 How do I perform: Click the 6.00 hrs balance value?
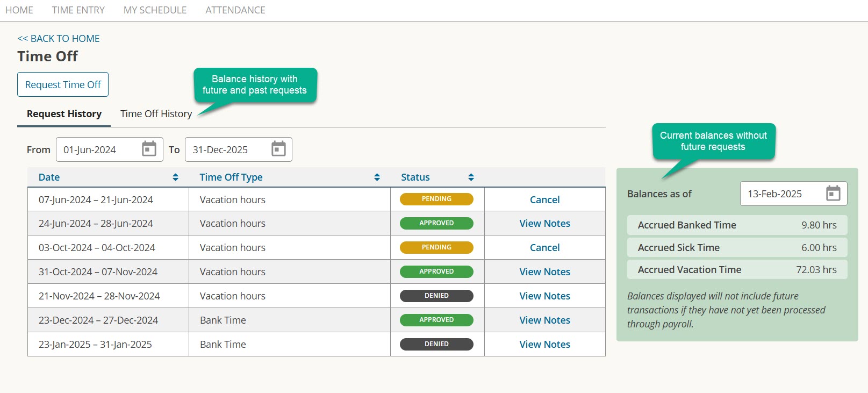(819, 248)
